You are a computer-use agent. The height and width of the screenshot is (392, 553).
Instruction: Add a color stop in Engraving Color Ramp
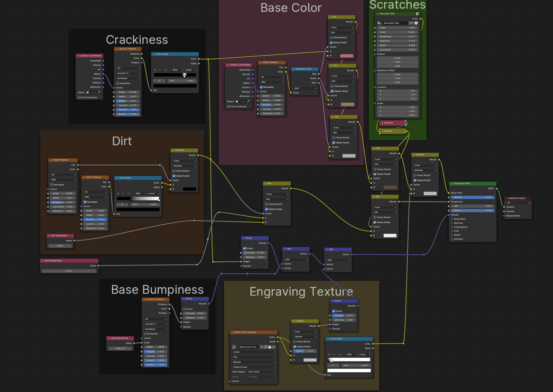coord(329,355)
